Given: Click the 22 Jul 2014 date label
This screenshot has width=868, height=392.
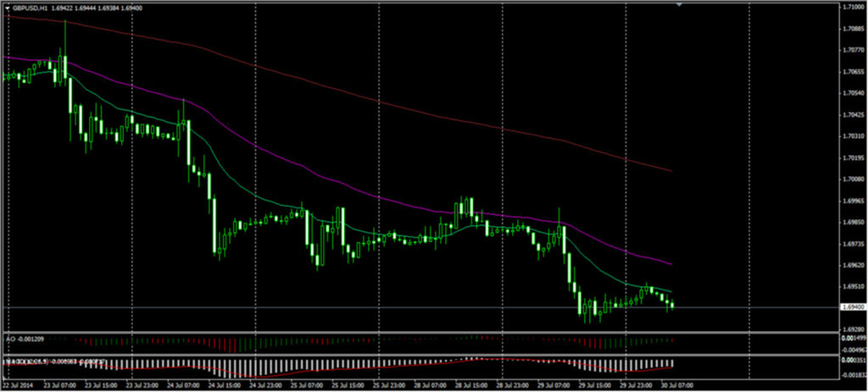Looking at the screenshot, I should pos(16,385).
